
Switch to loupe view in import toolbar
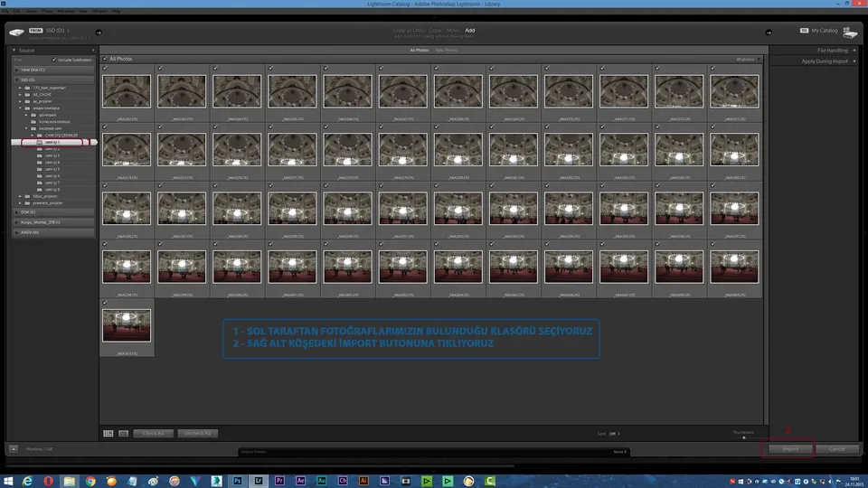click(124, 433)
